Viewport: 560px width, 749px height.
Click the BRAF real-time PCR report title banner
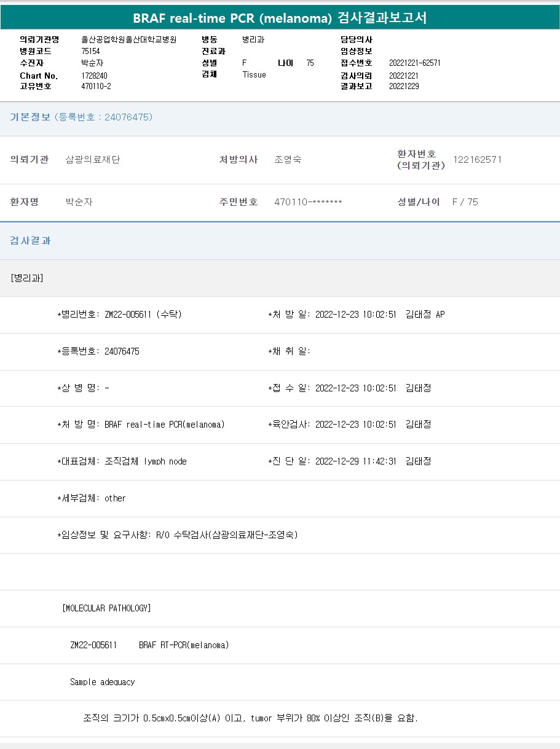click(x=280, y=18)
